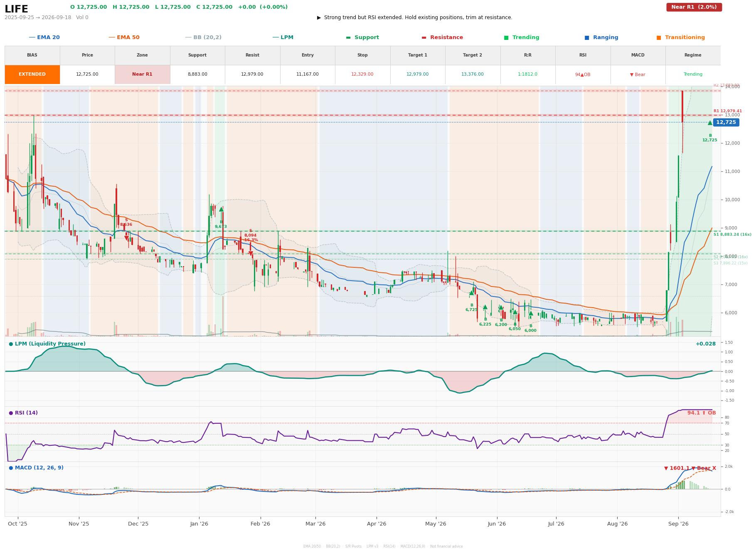Click the S 8,094 -16.3% sell label

251,235
